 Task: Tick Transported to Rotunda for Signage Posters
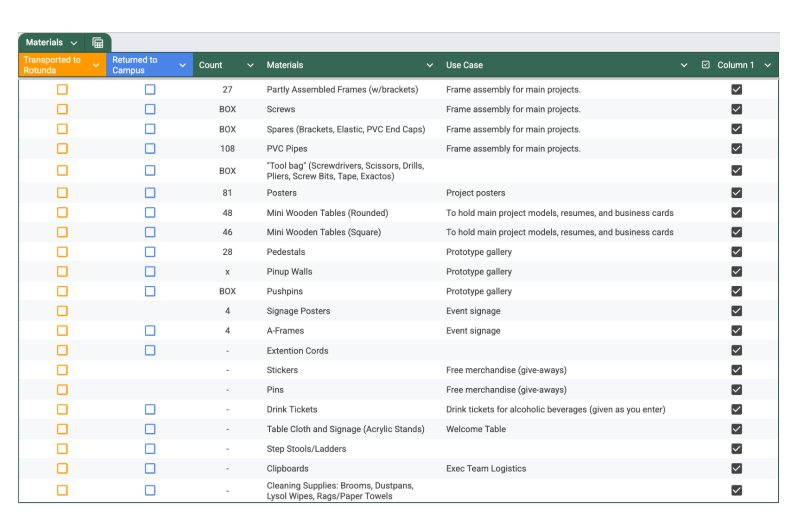click(62, 311)
